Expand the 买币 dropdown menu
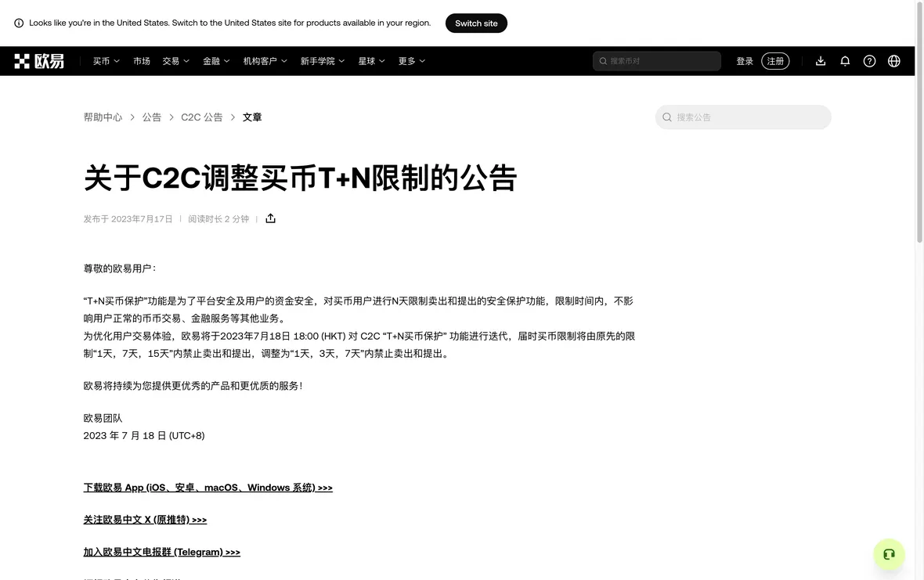Screen dimensions: 924x580 pyautogui.click(x=106, y=61)
